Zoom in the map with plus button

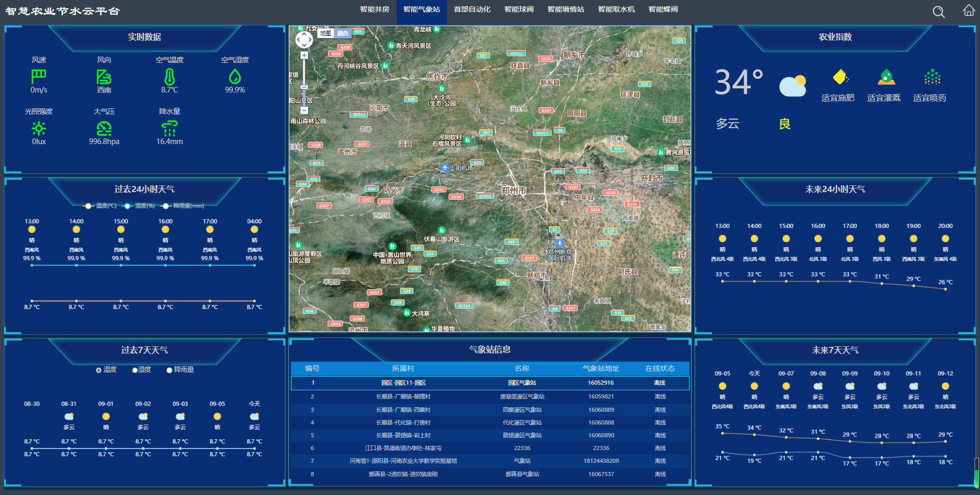coord(304,55)
